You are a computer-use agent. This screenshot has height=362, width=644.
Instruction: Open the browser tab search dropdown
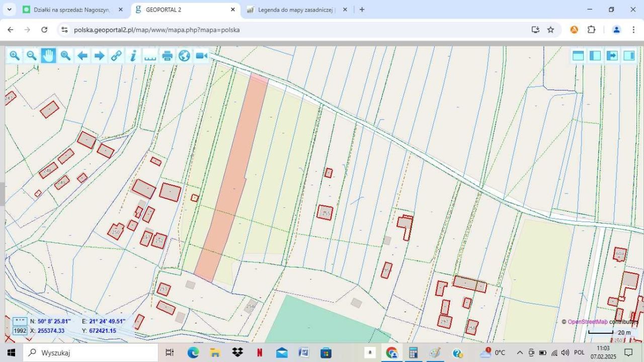[9, 10]
